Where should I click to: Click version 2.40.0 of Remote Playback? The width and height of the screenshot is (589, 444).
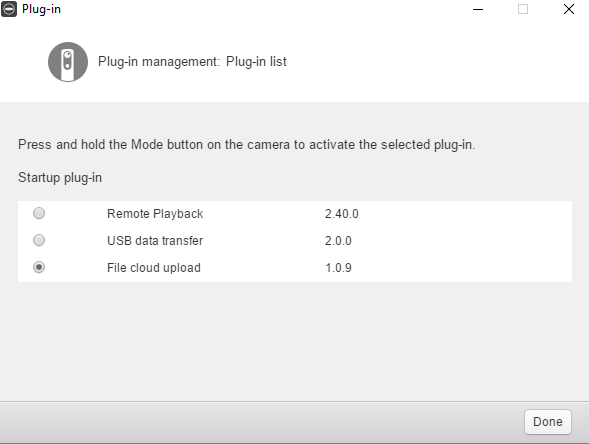341,214
